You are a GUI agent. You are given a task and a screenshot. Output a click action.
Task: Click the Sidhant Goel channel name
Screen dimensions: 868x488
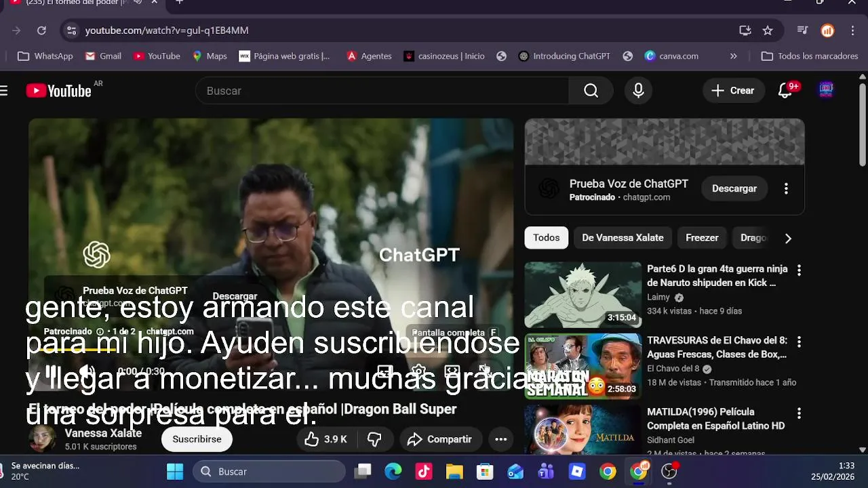(x=671, y=440)
